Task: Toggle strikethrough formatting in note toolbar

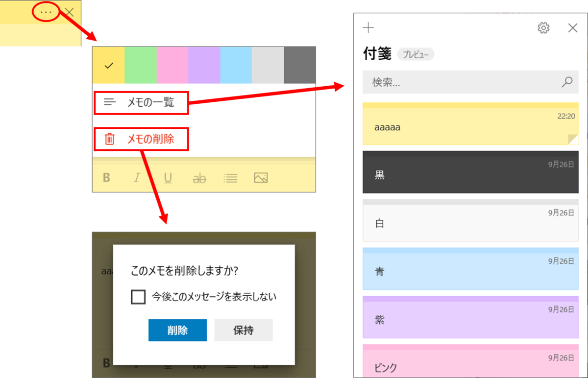Action: tap(199, 178)
